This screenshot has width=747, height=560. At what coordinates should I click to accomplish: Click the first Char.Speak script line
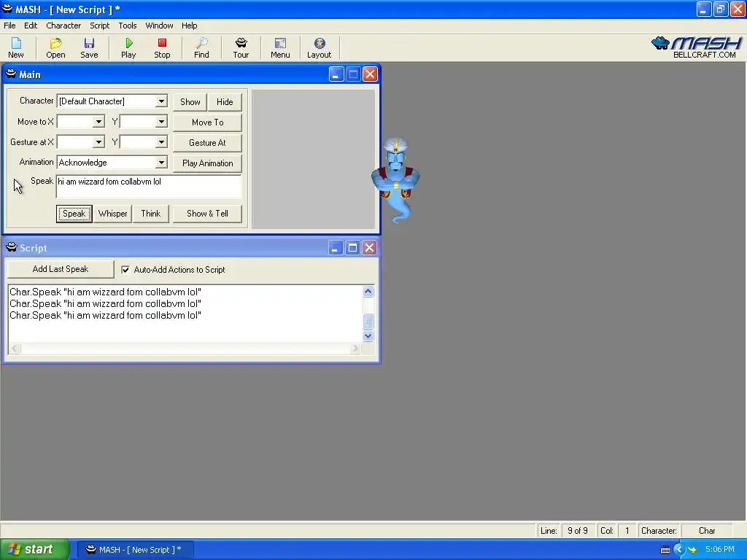105,292
